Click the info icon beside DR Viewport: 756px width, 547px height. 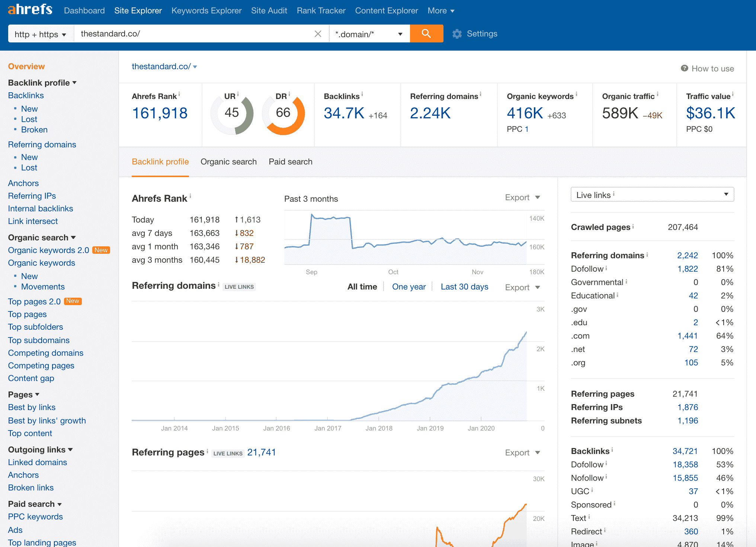[x=289, y=95]
